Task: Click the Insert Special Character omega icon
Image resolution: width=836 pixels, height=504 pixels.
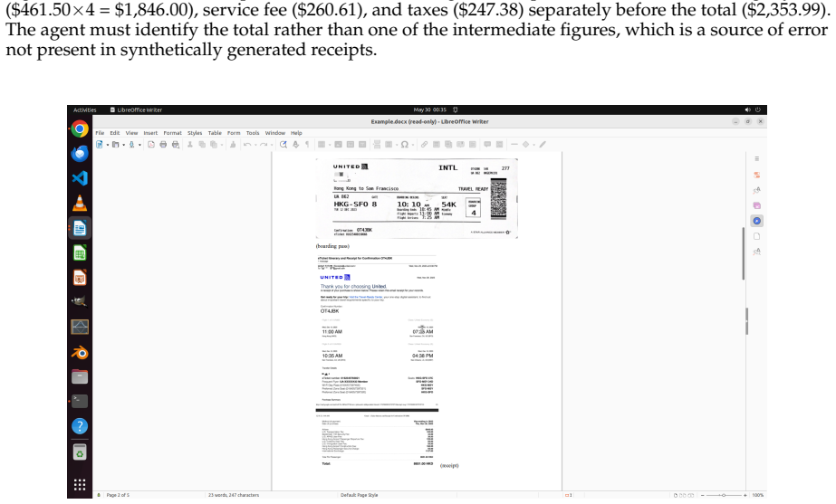Action: (405, 145)
